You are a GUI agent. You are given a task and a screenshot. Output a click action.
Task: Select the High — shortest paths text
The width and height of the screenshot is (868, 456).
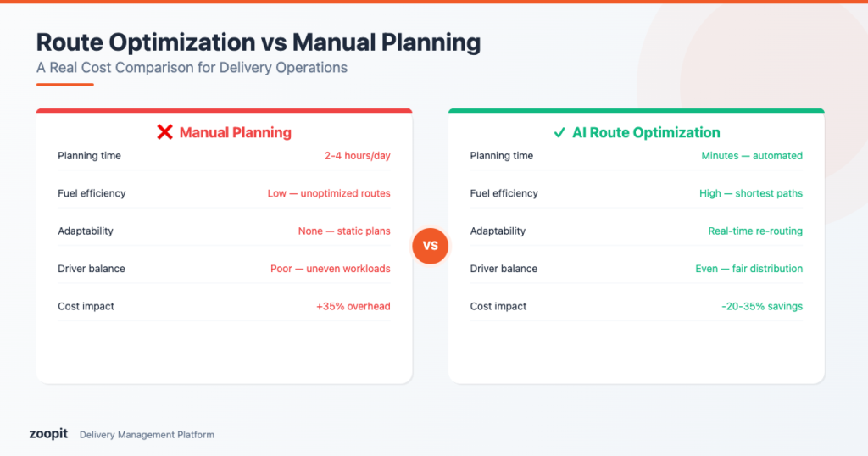pyautogui.click(x=751, y=193)
